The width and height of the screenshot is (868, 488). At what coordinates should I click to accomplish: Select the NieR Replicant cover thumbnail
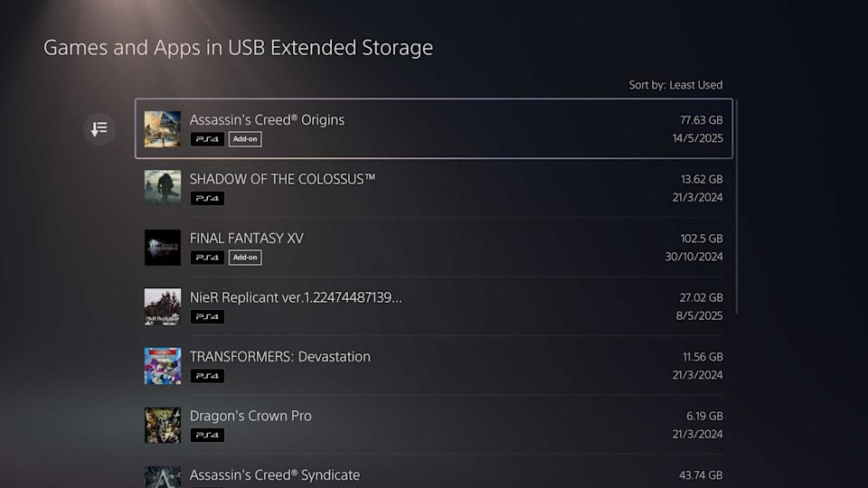pyautogui.click(x=163, y=306)
